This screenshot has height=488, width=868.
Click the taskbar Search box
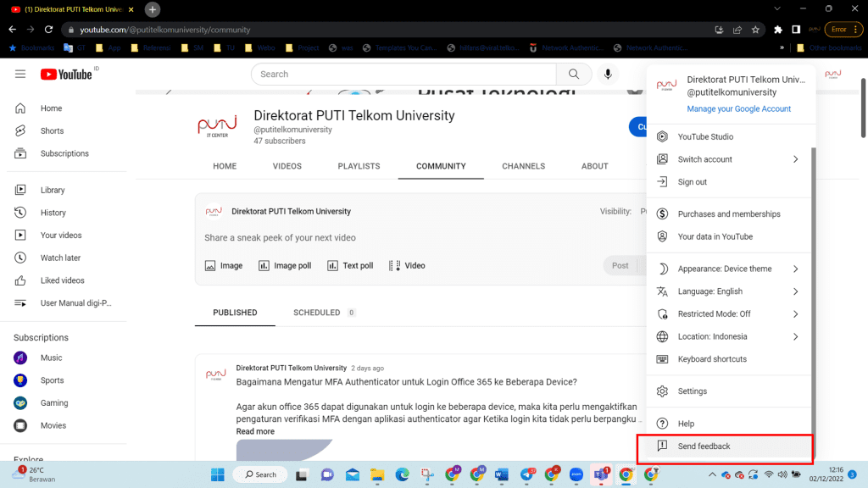tap(260, 474)
